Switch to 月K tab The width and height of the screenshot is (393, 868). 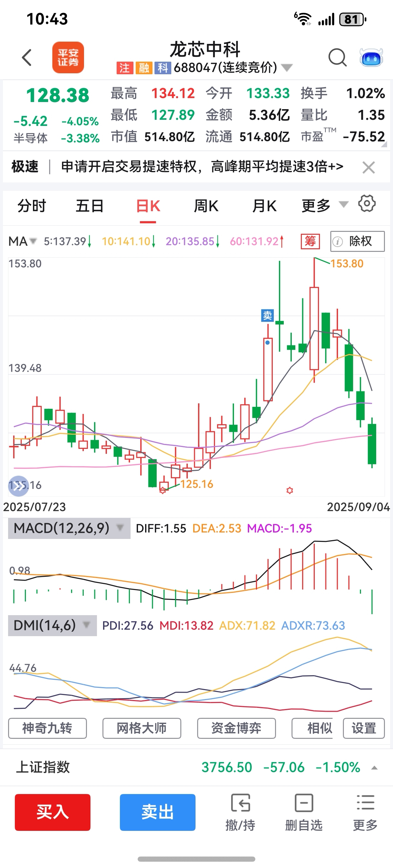[264, 206]
